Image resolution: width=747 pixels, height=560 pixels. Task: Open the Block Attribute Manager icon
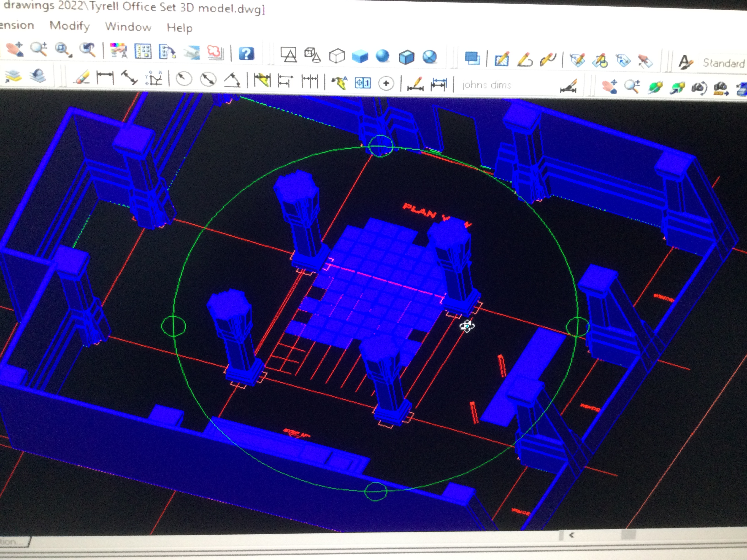(600, 61)
